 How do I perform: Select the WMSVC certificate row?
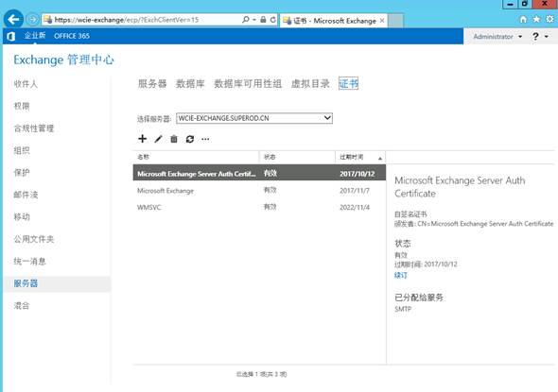(x=259, y=207)
